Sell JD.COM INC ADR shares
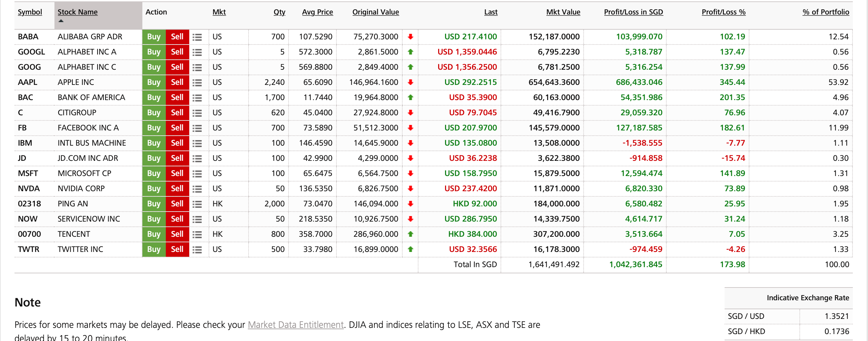This screenshot has height=341, width=868. 177,158
